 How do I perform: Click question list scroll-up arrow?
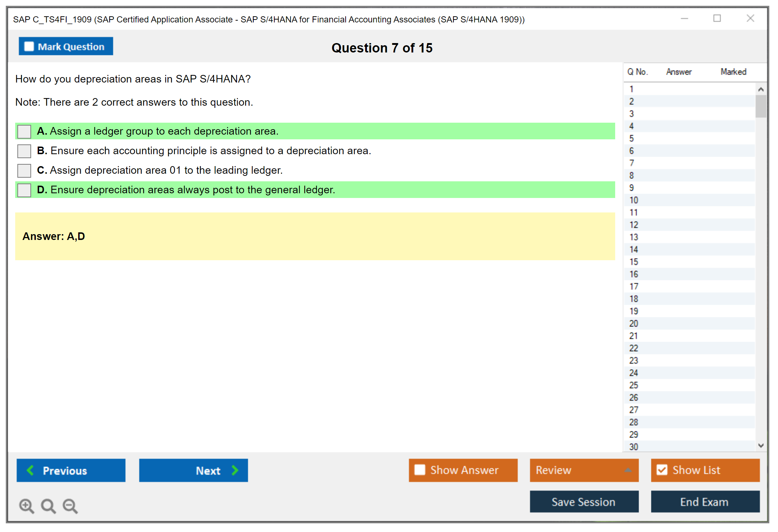[x=761, y=89]
